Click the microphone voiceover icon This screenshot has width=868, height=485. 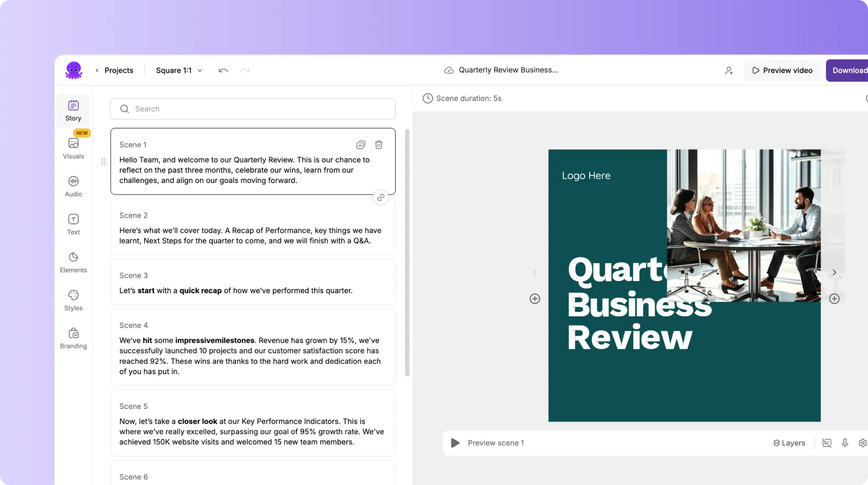845,443
